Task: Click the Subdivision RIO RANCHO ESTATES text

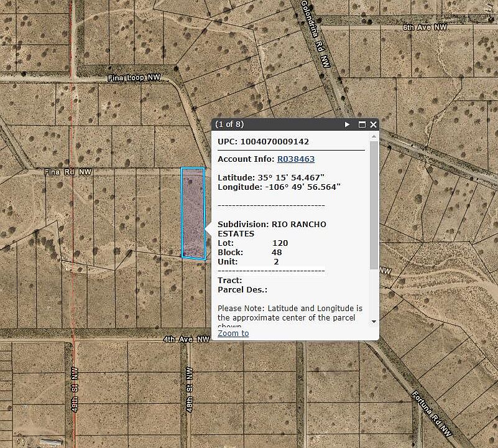Action: 272,228
